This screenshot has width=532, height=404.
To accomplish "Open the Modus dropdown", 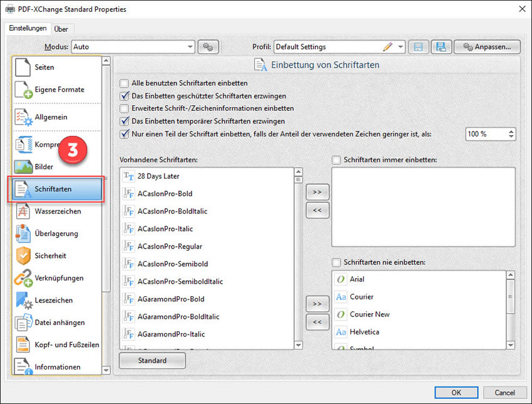I will pos(190,47).
